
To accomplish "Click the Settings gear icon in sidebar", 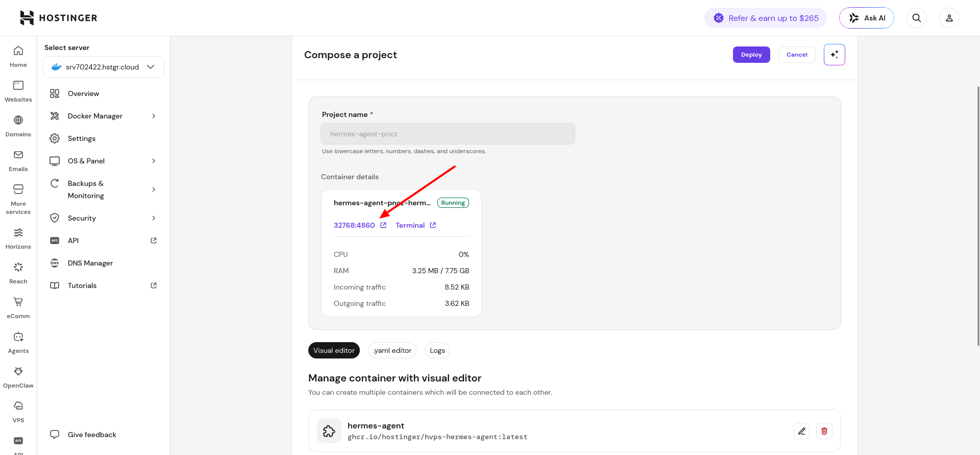I will point(55,138).
